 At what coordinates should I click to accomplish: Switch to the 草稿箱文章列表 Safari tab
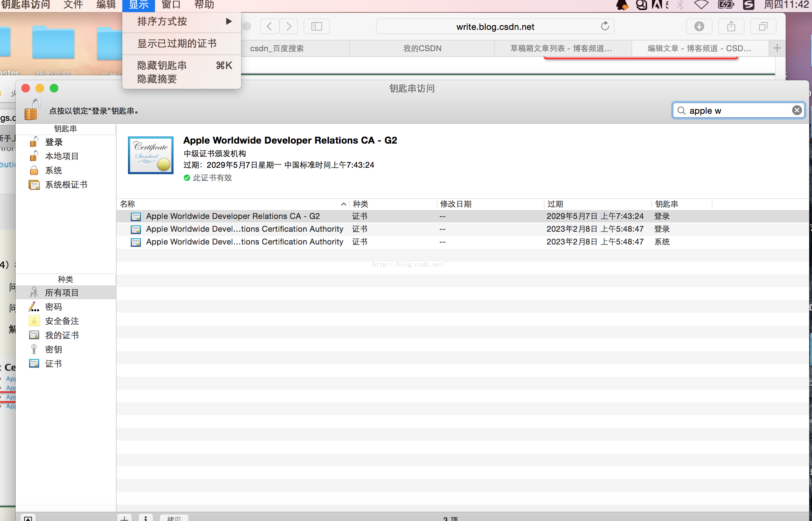click(x=563, y=48)
